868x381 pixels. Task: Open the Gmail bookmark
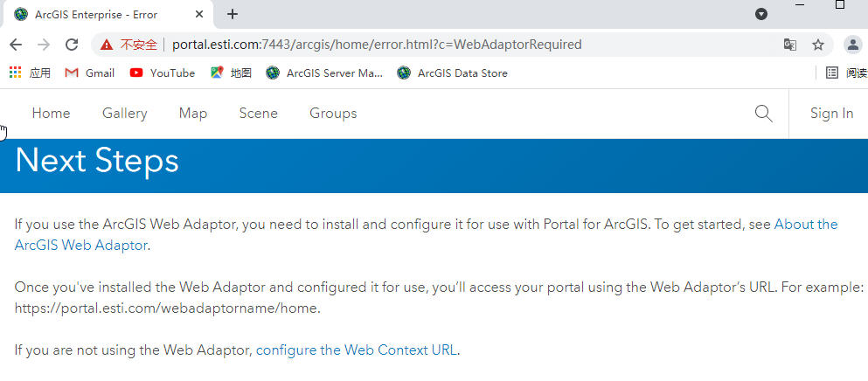coord(90,73)
